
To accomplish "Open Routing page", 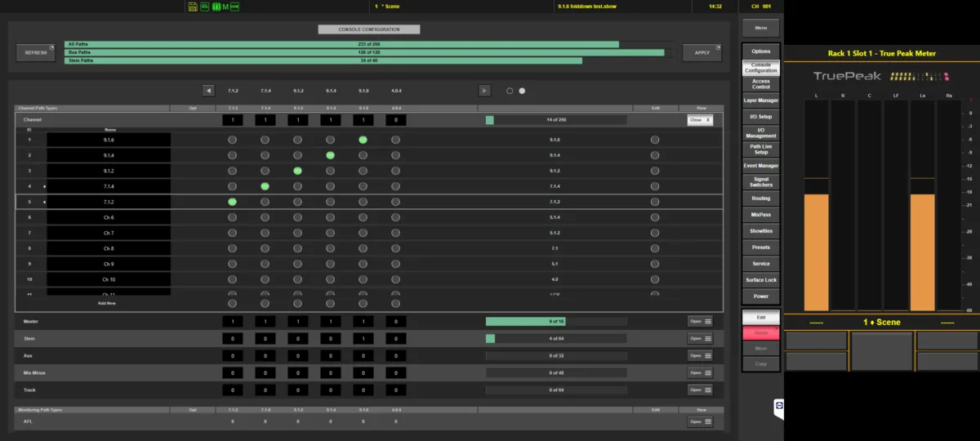I will coord(760,198).
